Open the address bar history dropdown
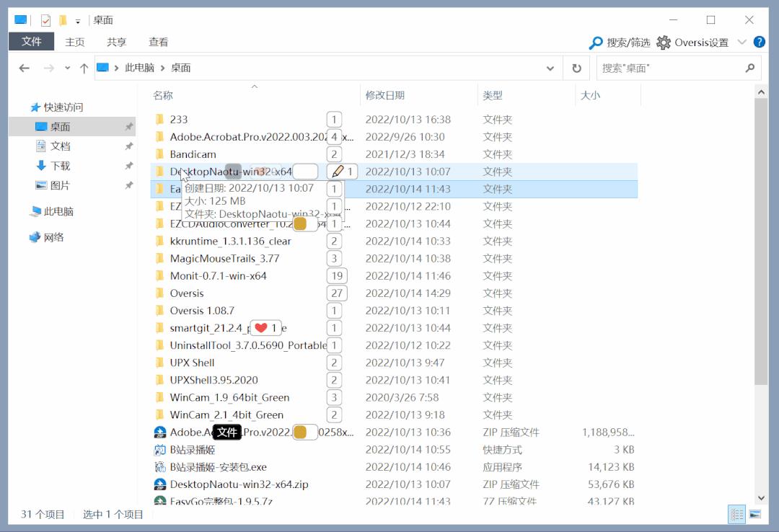This screenshot has width=779, height=532. point(550,67)
